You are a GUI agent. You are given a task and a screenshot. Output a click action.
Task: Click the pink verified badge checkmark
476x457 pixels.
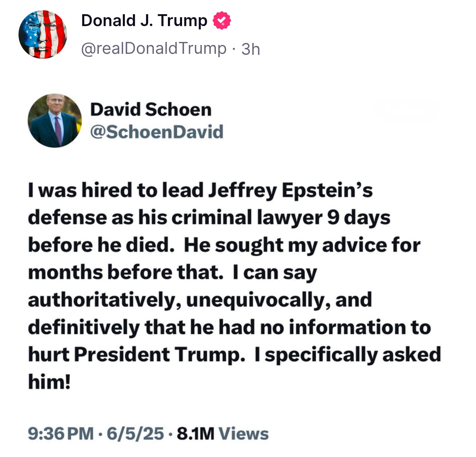pos(222,20)
